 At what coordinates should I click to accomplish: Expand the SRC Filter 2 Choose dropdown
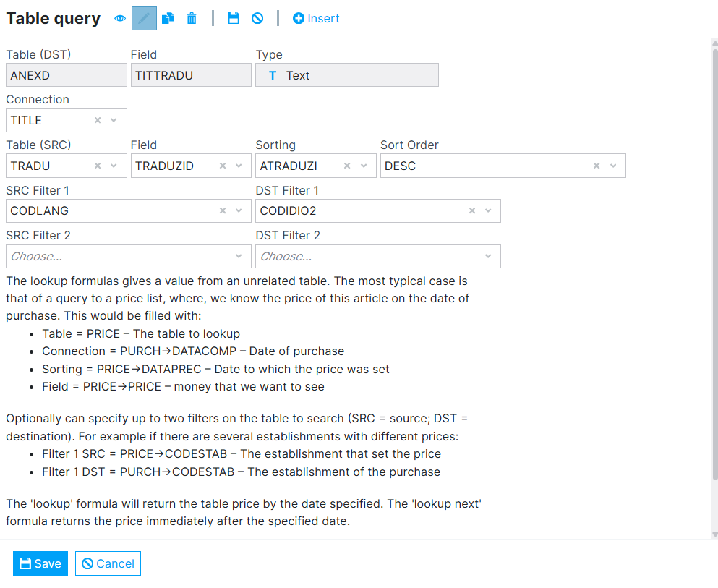[239, 256]
